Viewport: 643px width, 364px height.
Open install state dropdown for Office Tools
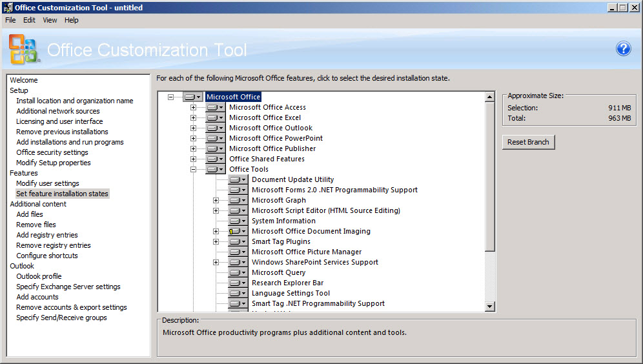[x=215, y=169]
